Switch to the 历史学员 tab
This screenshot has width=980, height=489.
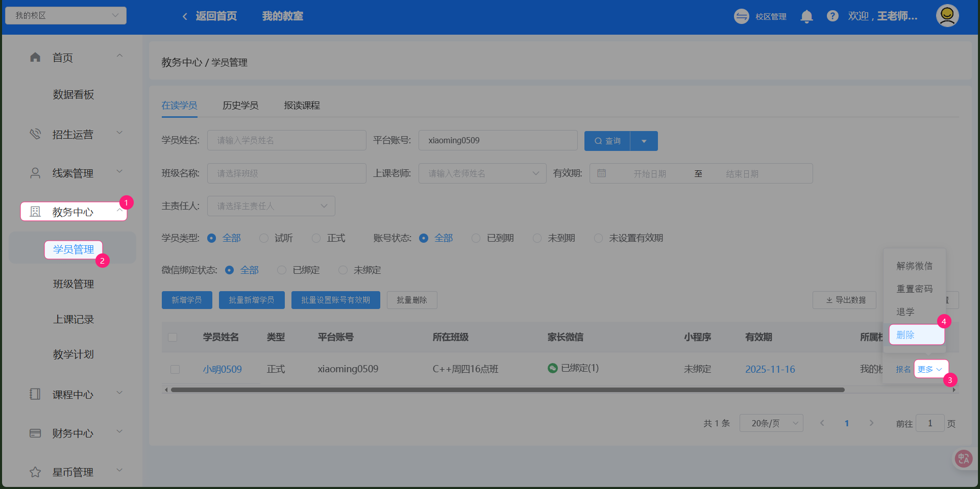(x=240, y=106)
